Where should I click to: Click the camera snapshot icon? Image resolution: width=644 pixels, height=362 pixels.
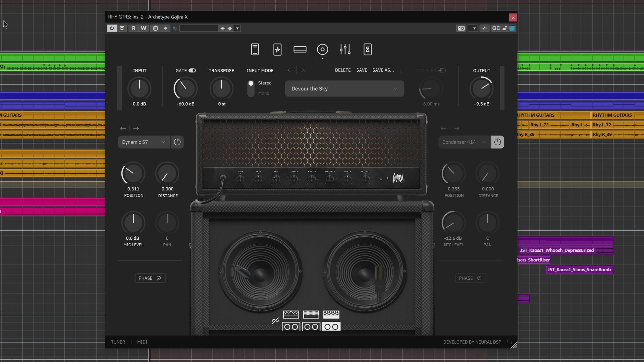(x=462, y=28)
